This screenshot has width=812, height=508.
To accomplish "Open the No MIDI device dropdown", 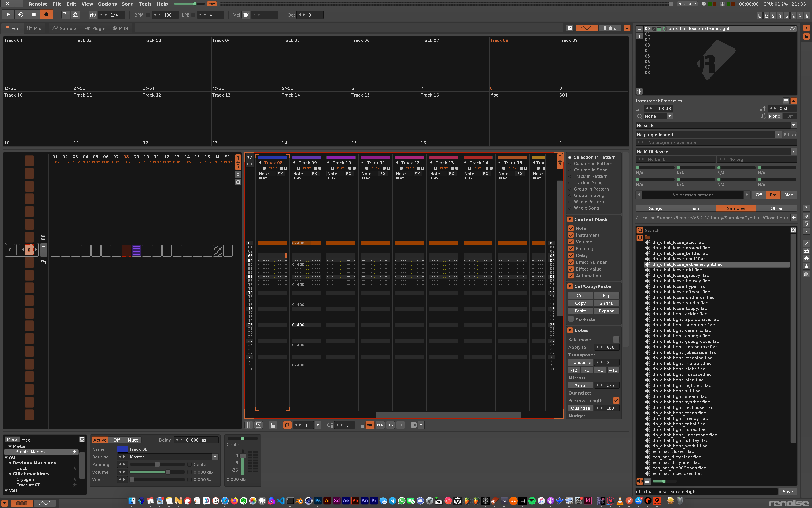I will pos(716,152).
